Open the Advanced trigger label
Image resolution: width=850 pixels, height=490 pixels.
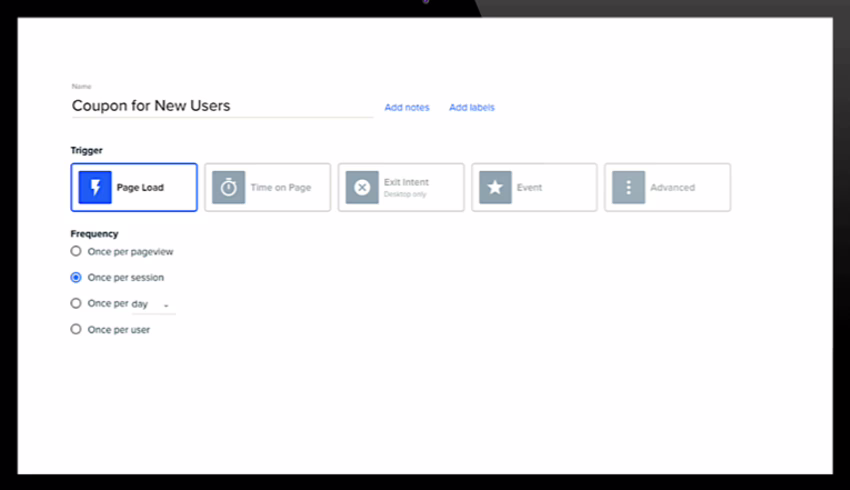(672, 187)
